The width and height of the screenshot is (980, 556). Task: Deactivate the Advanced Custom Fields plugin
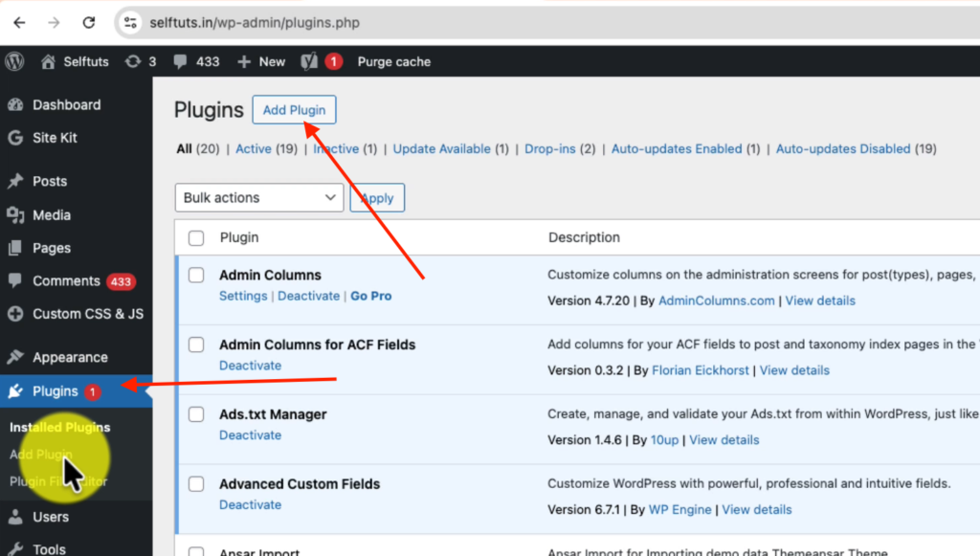250,504
